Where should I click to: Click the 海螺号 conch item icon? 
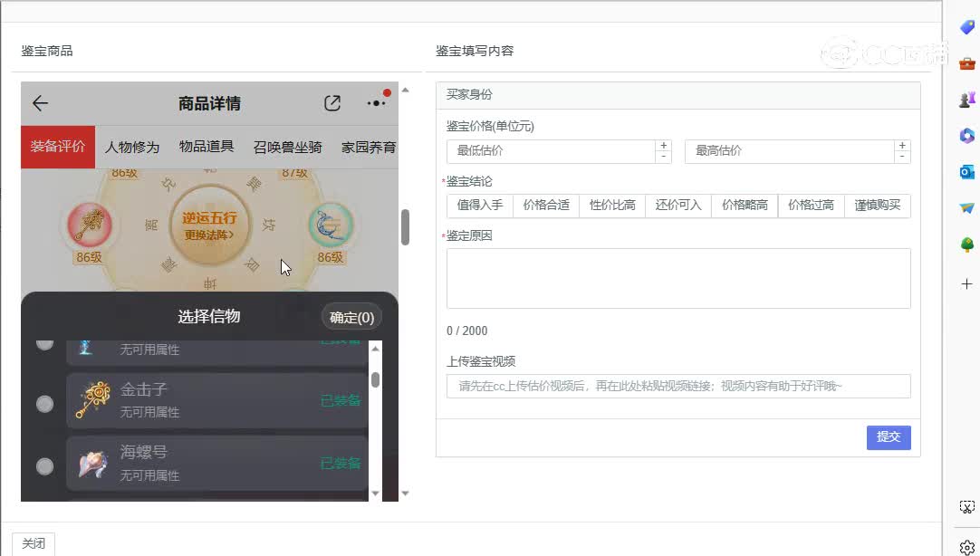pos(92,465)
